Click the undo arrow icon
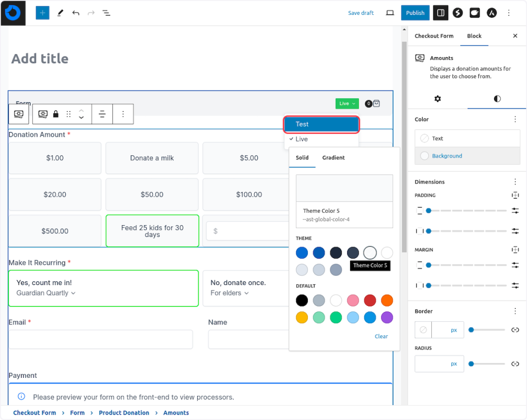The width and height of the screenshot is (527, 420). [76, 13]
